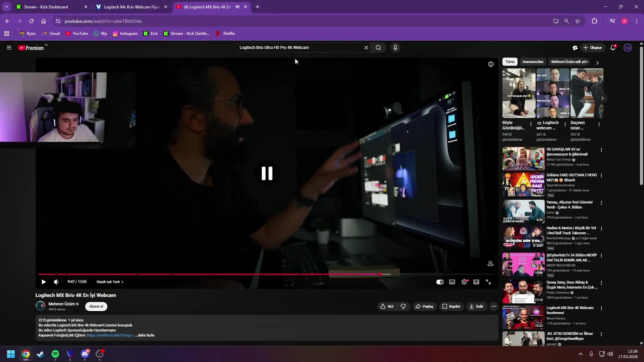
Task: Select the Tümü filter chip
Action: (510, 62)
